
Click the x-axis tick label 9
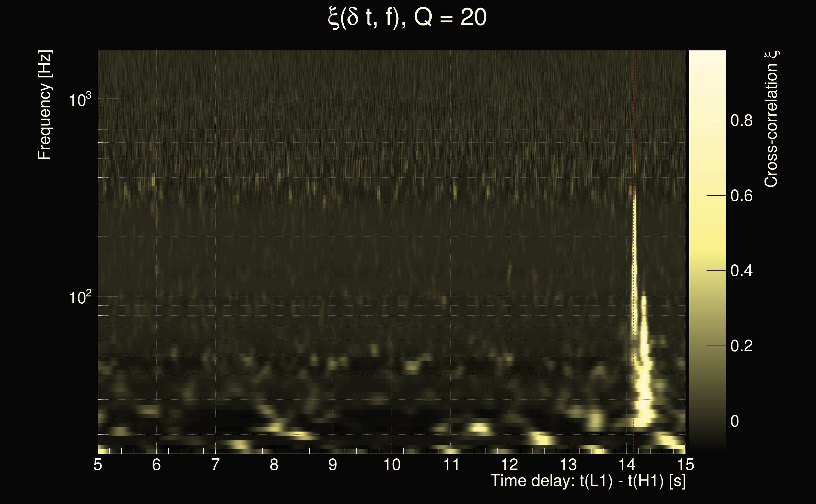pos(333,465)
